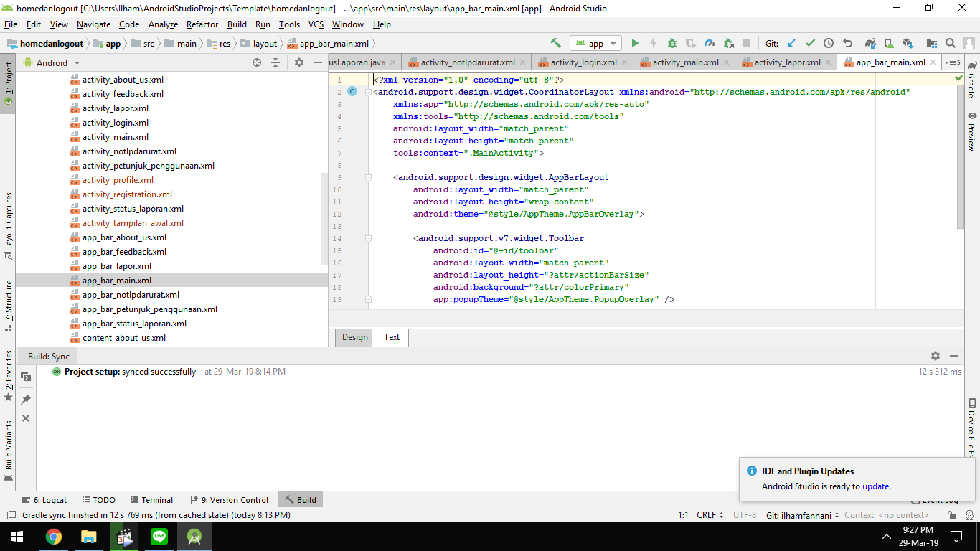Open the Version Control tool window
Screen dimensions: 980x551
coord(229,500)
